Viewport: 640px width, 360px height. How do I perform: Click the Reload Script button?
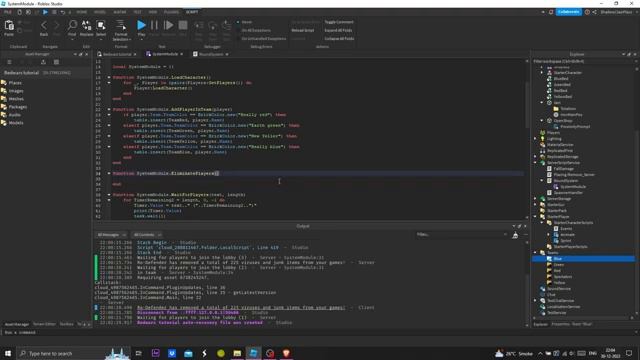[302, 30]
